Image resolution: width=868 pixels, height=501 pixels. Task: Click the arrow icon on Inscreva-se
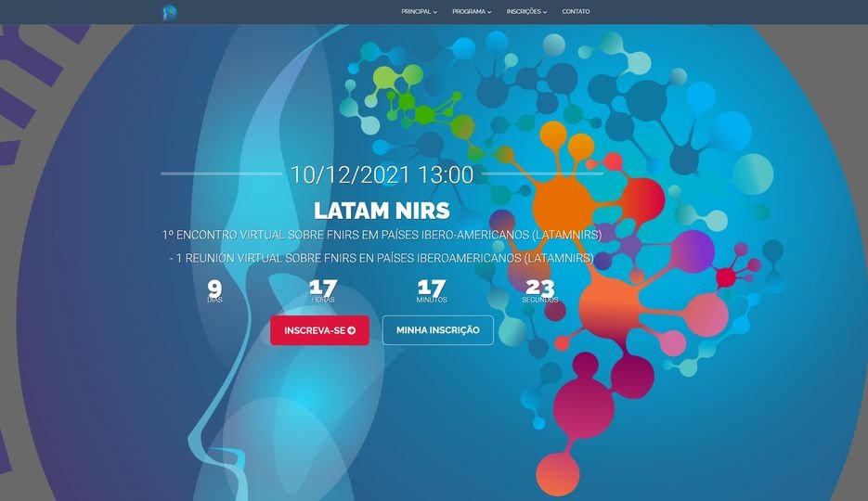coord(352,330)
